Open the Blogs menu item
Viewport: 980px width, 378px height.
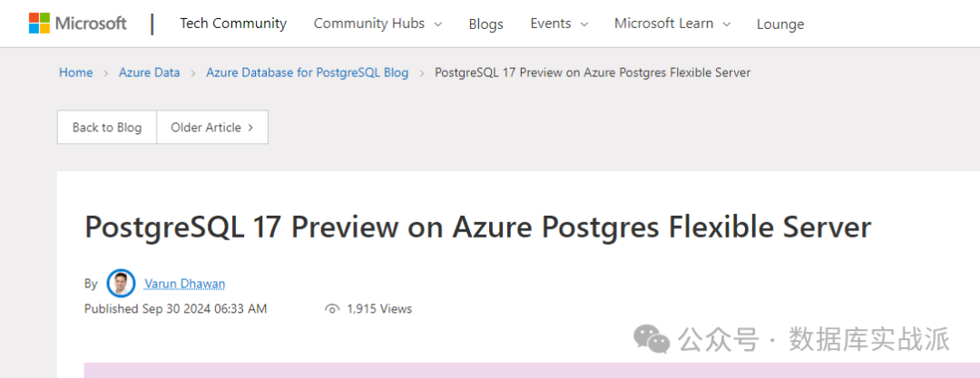485,24
